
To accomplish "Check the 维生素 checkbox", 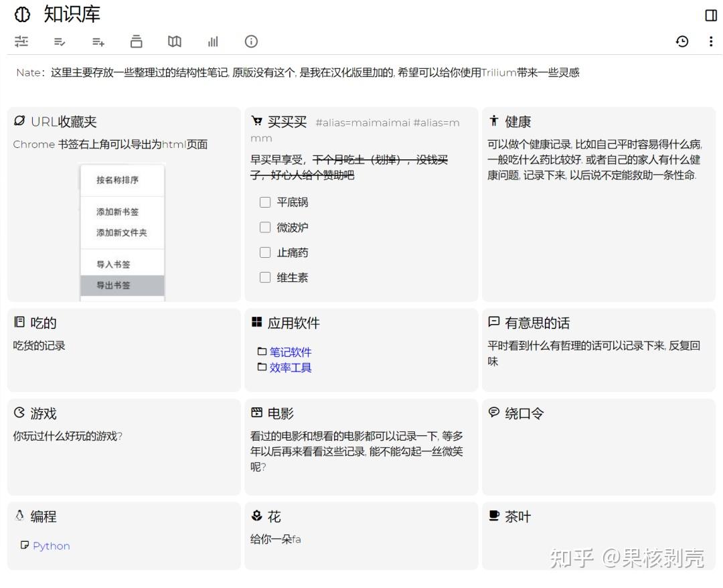I will click(x=265, y=277).
